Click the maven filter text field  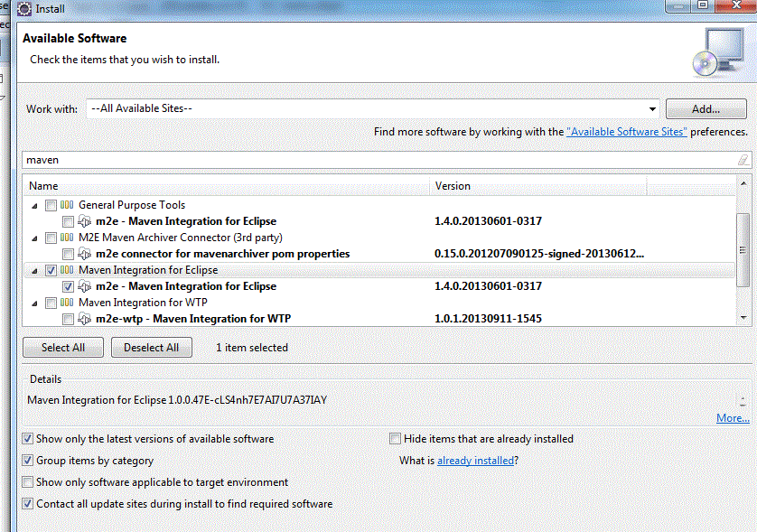381,160
